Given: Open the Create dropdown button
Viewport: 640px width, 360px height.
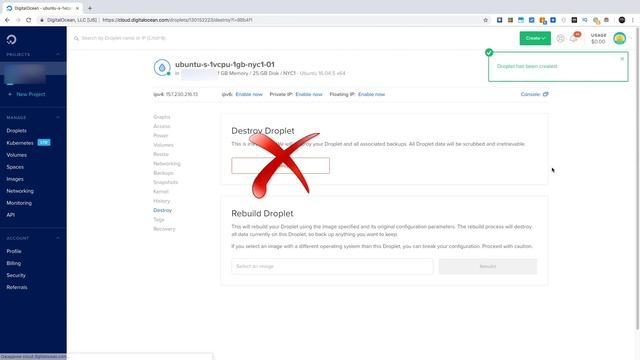Looking at the screenshot, I should [535, 38].
